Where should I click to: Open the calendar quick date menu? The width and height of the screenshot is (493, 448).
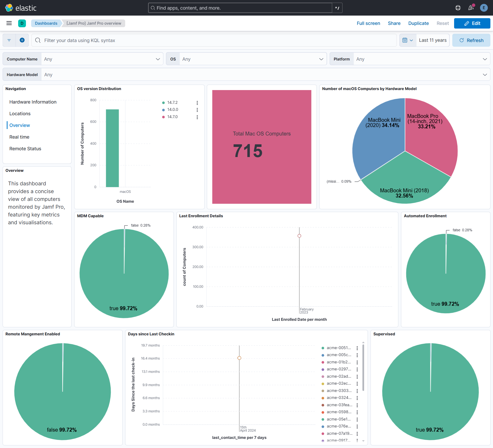click(x=408, y=40)
